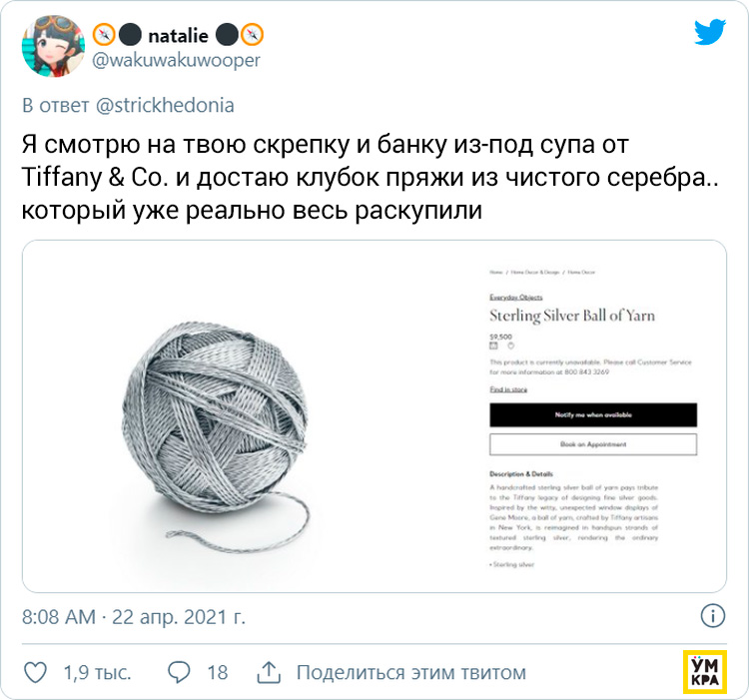Like the tweet with heart icon
Screen dimensions: 749x700
pyautogui.click(x=35, y=672)
